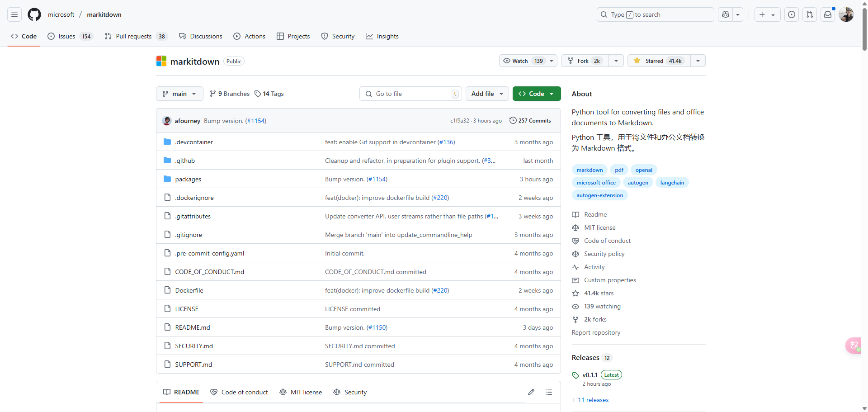Click the microsoft organization link
The height and width of the screenshot is (412, 868).
point(61,14)
